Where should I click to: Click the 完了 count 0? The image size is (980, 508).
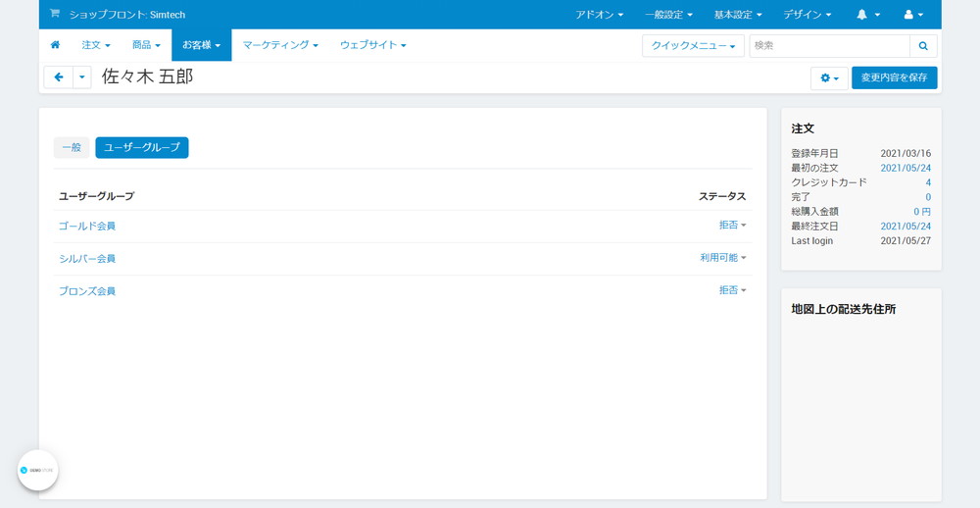(x=928, y=197)
